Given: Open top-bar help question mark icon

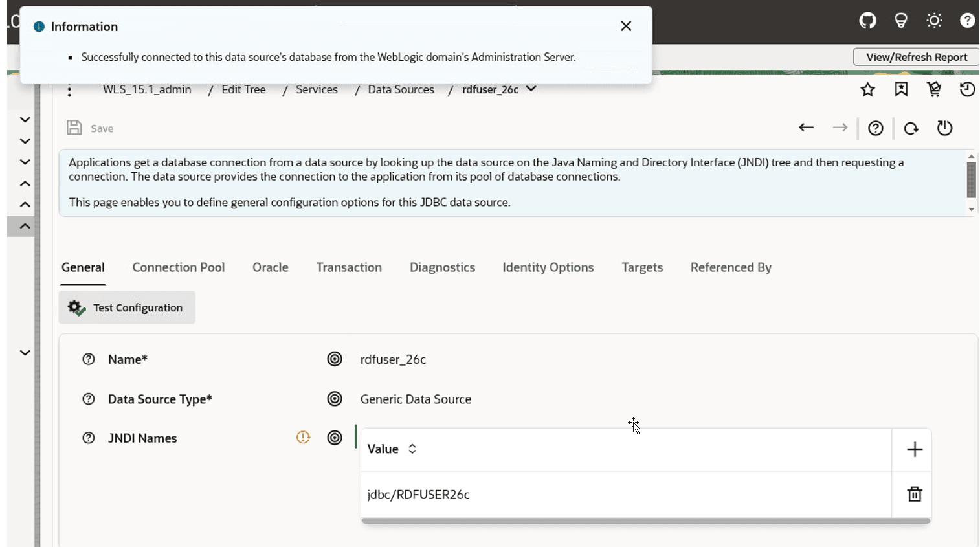Looking at the screenshot, I should pos(967,21).
